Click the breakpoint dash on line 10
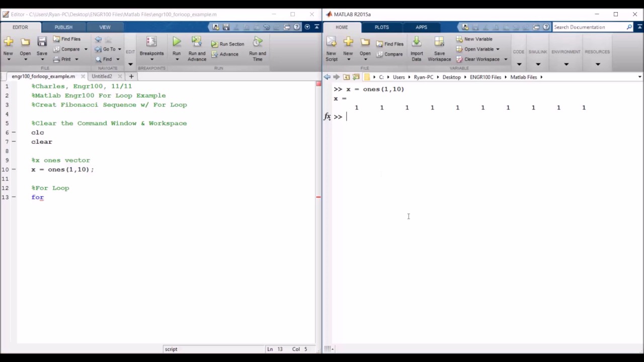644x362 pixels. coord(14,169)
